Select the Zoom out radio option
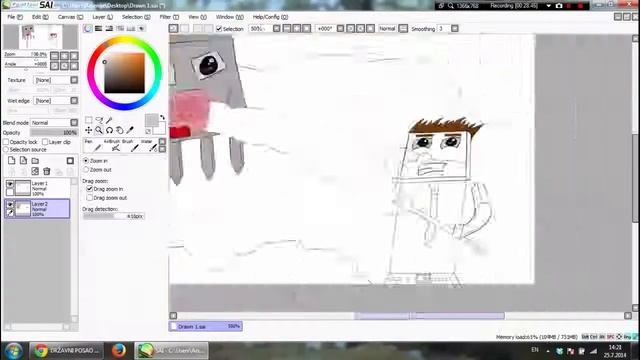The width and height of the screenshot is (640, 360). (x=86, y=169)
